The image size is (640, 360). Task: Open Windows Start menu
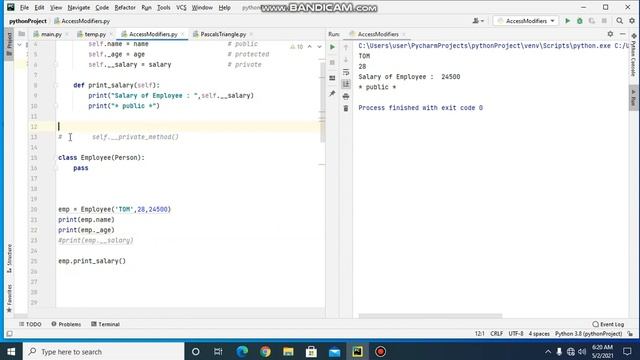coord(11,351)
